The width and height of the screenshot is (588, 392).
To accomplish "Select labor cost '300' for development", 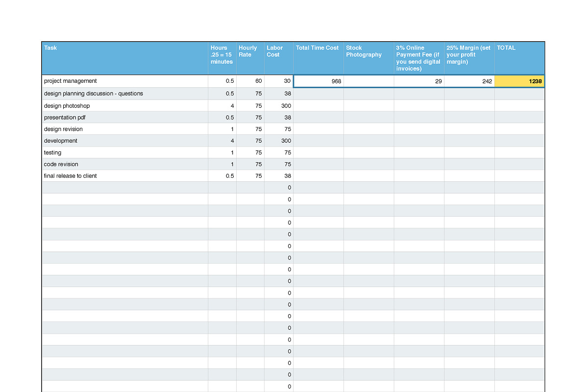I will [x=279, y=141].
